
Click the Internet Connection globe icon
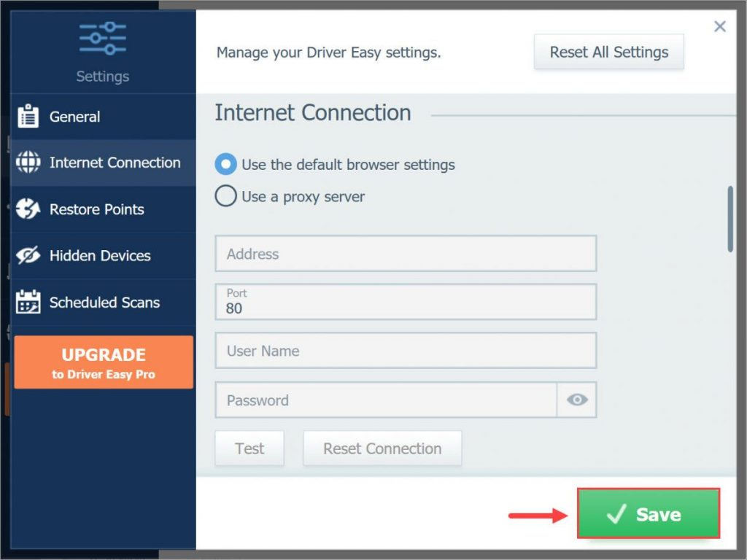[x=28, y=163]
